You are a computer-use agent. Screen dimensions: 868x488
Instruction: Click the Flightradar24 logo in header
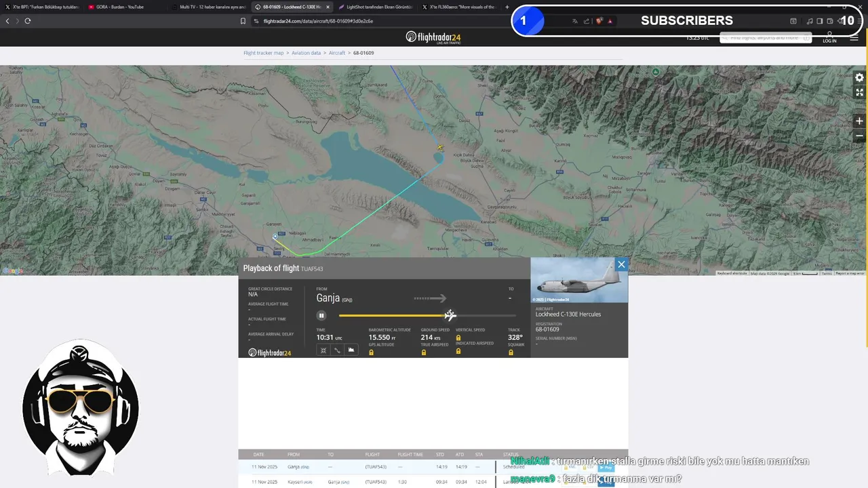tap(434, 37)
